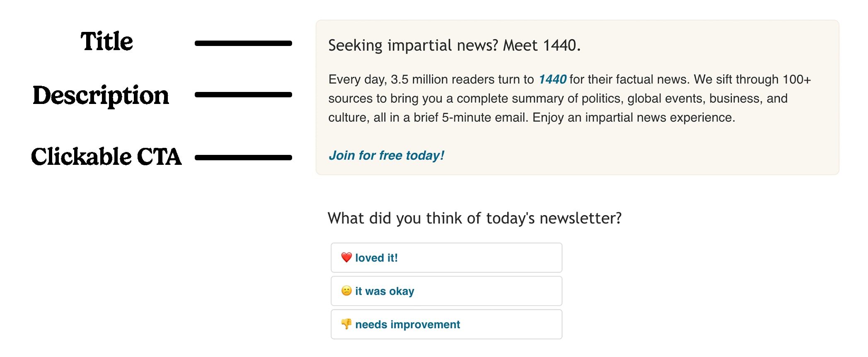Pick the 'needs improvement' poll option
The image size is (868, 357).
click(x=446, y=324)
